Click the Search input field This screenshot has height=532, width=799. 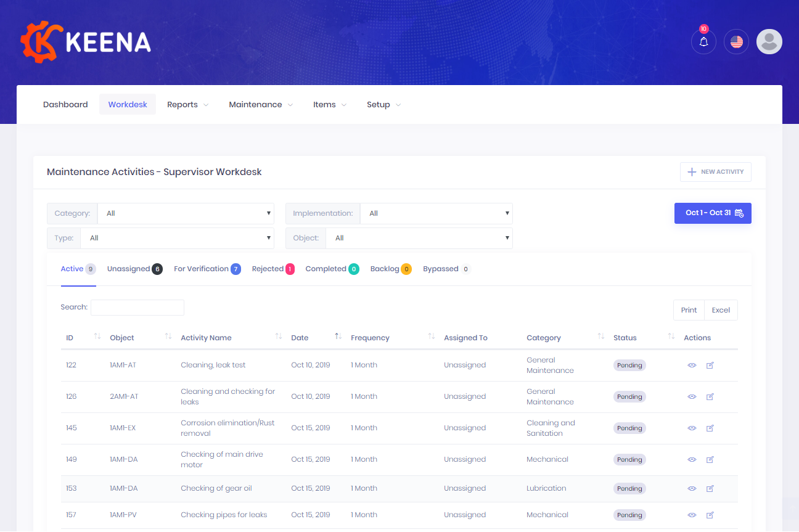tap(137, 307)
